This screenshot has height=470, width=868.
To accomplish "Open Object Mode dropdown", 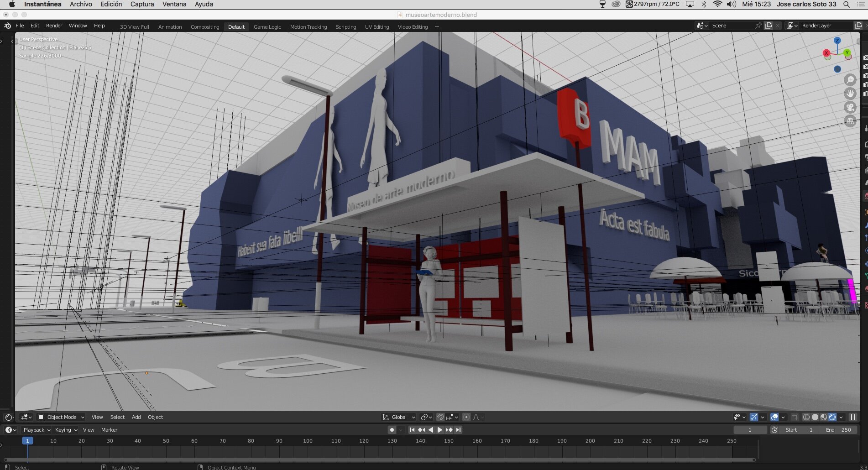I will pos(61,417).
